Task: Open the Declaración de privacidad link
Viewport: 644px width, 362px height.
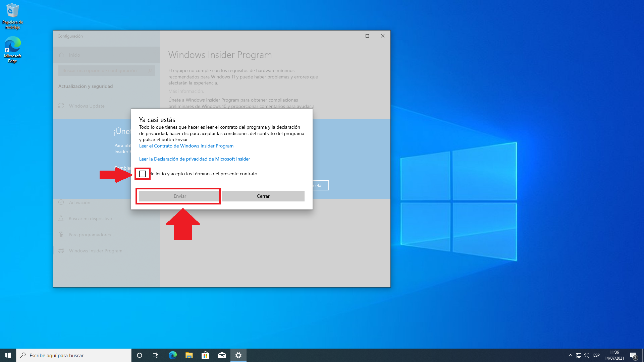Action: [x=195, y=159]
